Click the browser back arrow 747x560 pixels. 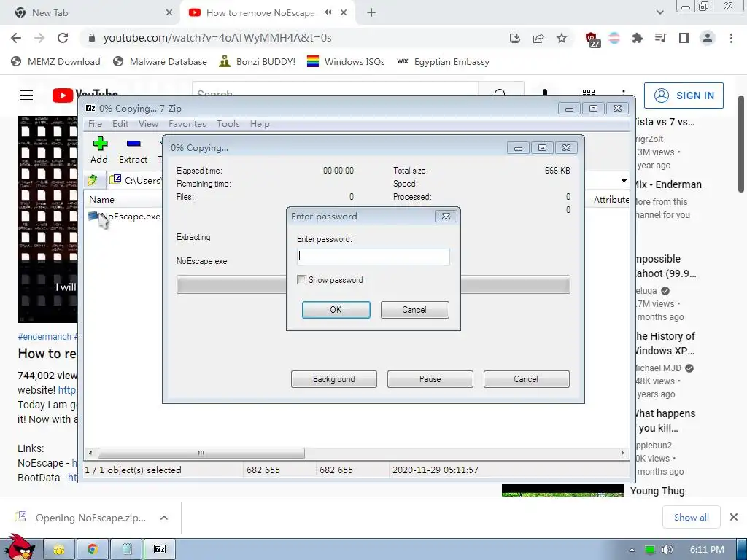(16, 38)
